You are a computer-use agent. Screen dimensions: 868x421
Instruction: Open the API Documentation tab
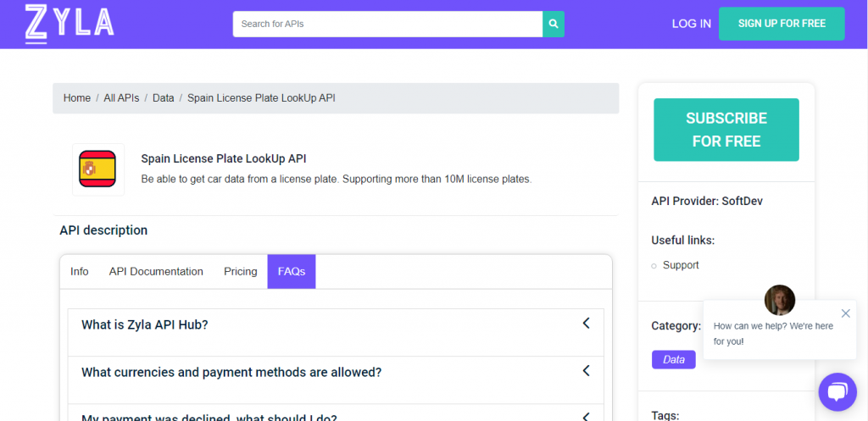156,272
